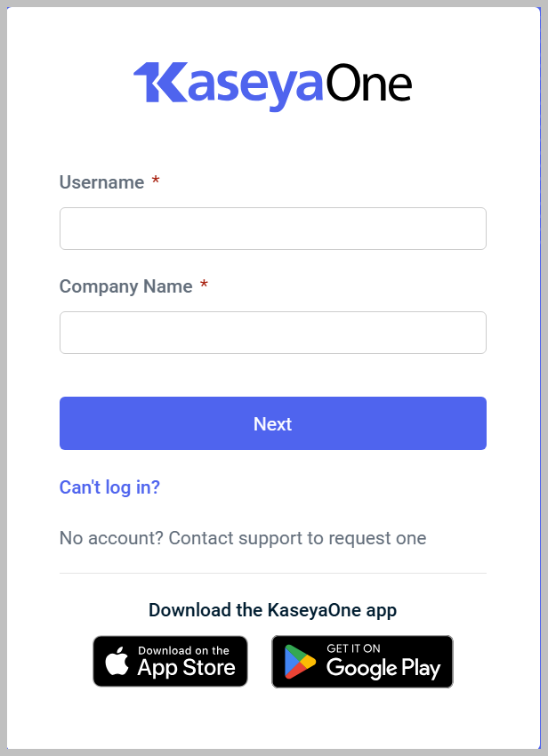Open the Download on the App Store badge
Viewport: 548px width, 756px height.
tap(170, 661)
